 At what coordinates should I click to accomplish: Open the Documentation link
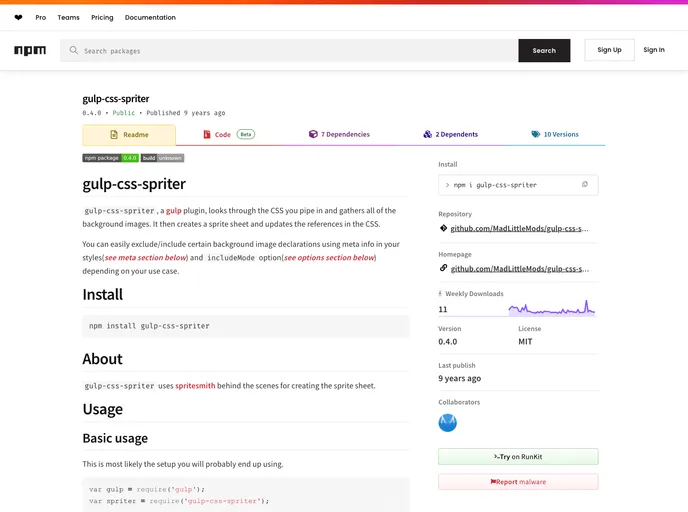pos(150,18)
